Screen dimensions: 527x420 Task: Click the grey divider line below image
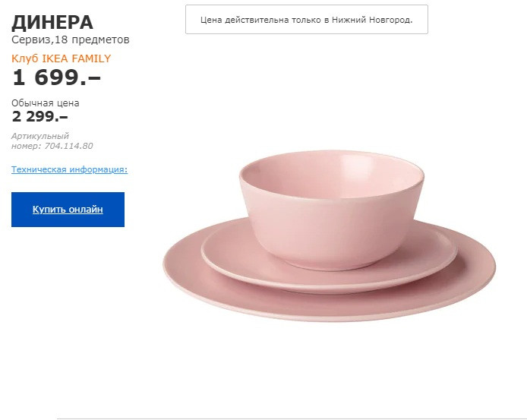289,418
